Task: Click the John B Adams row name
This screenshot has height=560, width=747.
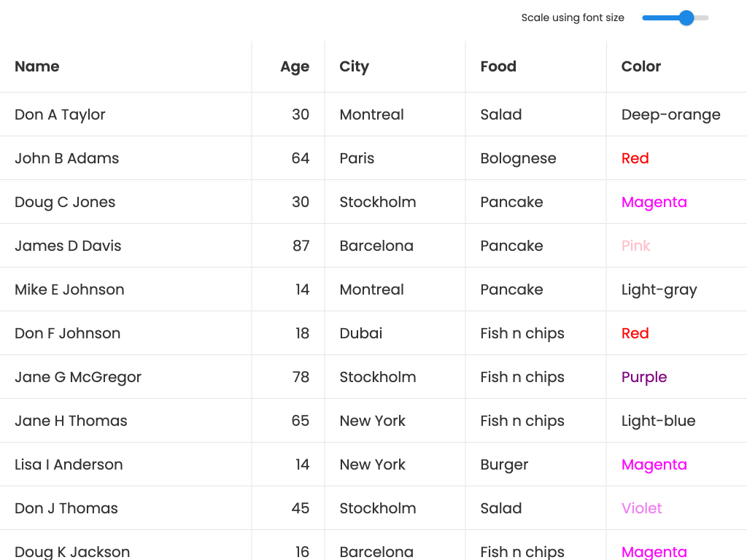Action: tap(66, 158)
